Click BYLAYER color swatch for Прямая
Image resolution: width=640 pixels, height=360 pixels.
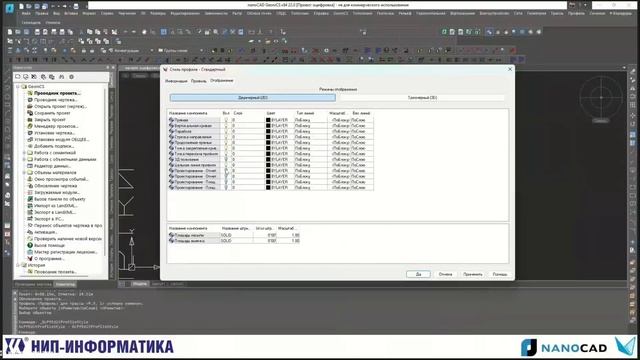[268, 120]
